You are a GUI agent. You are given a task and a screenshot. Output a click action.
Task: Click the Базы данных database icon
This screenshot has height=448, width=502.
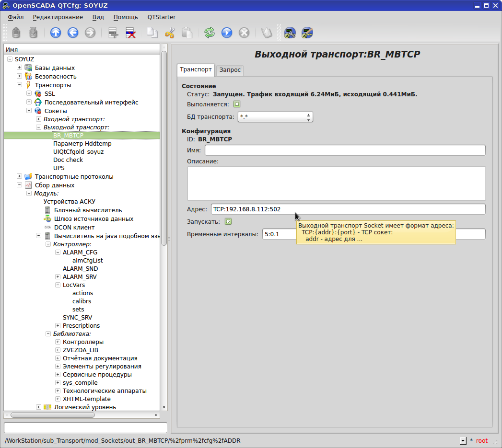[28, 68]
